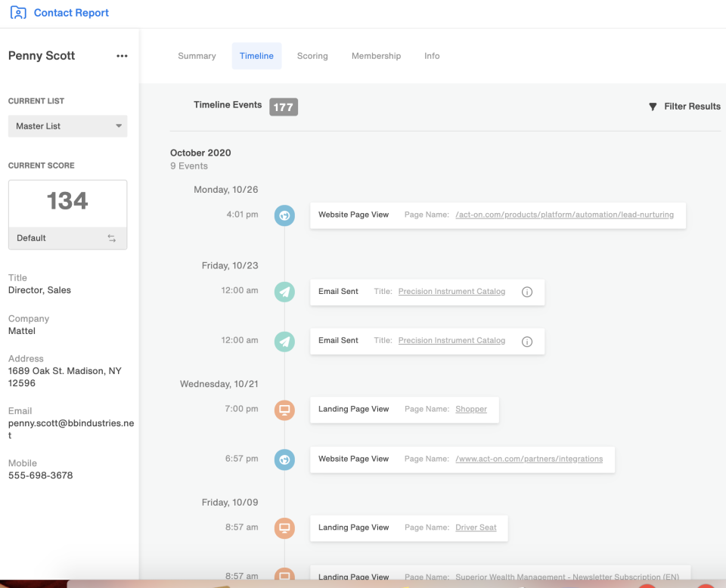Viewport: 726px width, 588px height.
Task: Open first Precision Instrument Catalog link
Action: point(451,292)
